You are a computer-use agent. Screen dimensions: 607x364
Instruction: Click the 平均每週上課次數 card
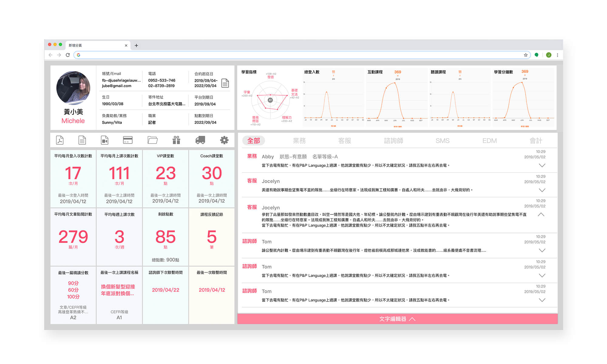click(x=119, y=237)
